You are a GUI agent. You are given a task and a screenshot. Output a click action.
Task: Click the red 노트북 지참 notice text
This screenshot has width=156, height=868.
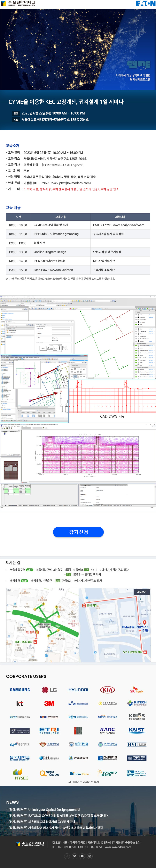click(x=71, y=189)
